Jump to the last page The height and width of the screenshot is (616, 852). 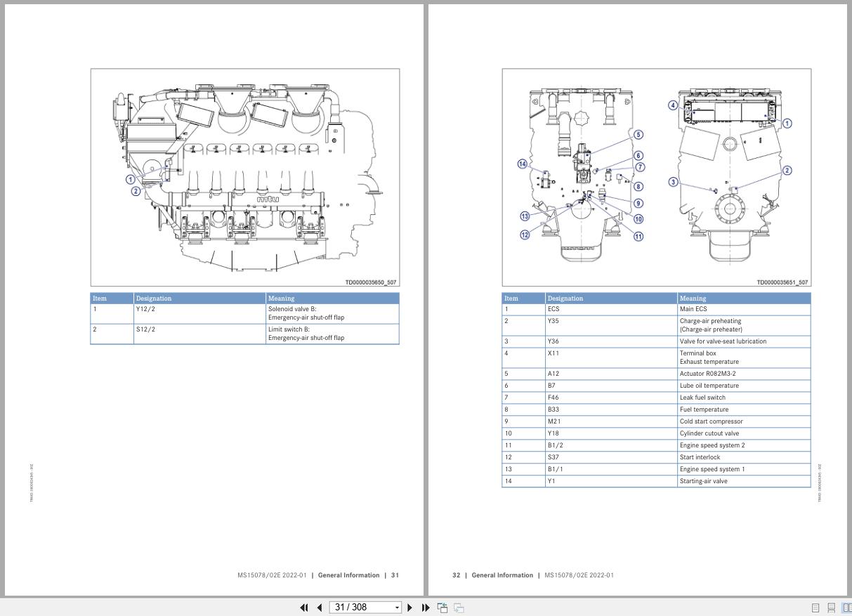(426, 608)
